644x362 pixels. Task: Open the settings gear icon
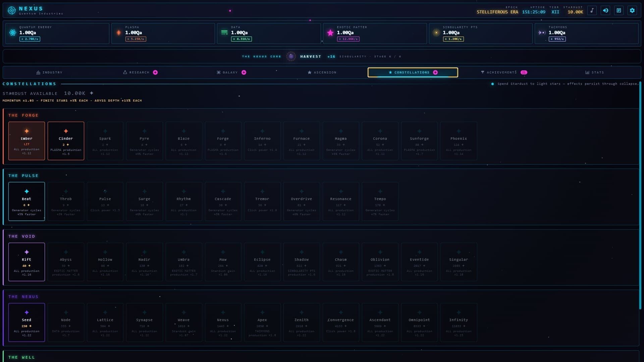pyautogui.click(x=632, y=10)
